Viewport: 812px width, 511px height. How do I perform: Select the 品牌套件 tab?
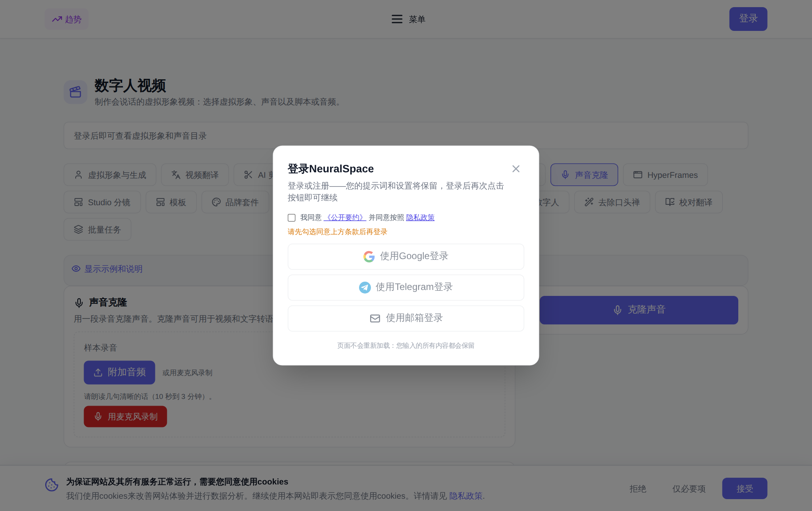[x=235, y=202]
